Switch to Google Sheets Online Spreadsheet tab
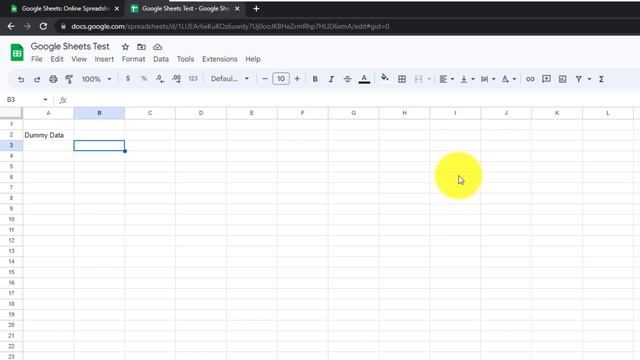Viewport: 640px width, 360px height. coord(64,9)
